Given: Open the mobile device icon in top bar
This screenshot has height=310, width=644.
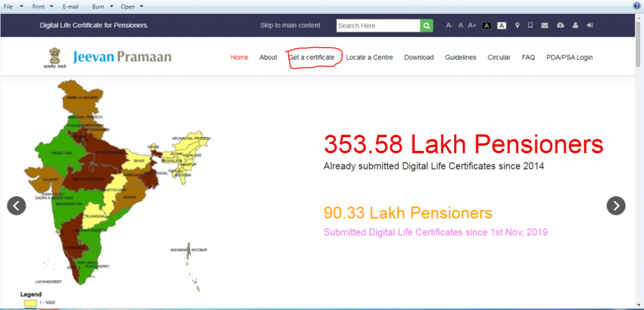Looking at the screenshot, I should click(530, 26).
